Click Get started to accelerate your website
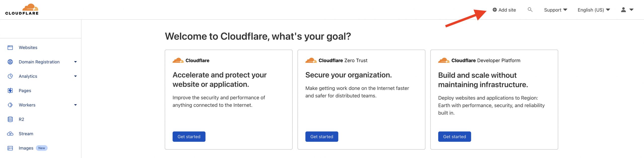The height and width of the screenshot is (158, 644). (x=189, y=136)
